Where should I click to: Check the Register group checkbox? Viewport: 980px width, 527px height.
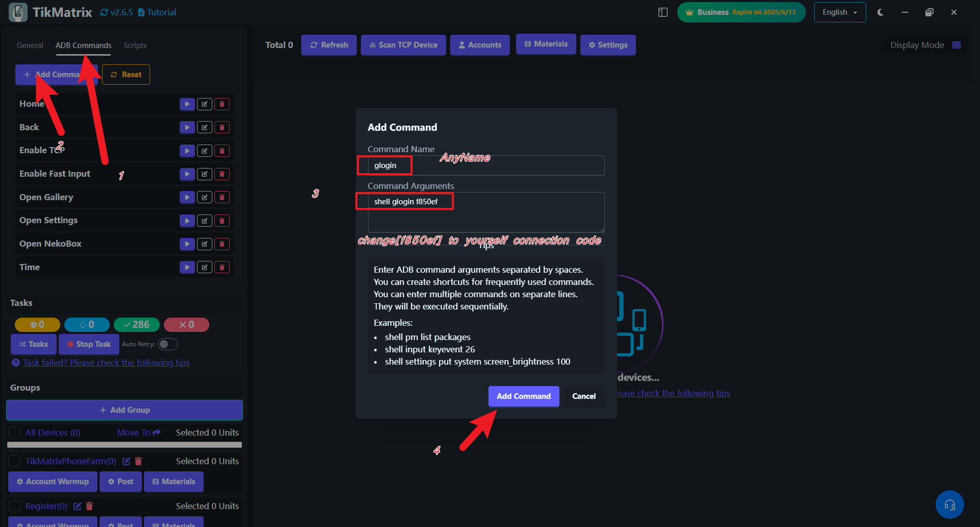pyautogui.click(x=15, y=506)
